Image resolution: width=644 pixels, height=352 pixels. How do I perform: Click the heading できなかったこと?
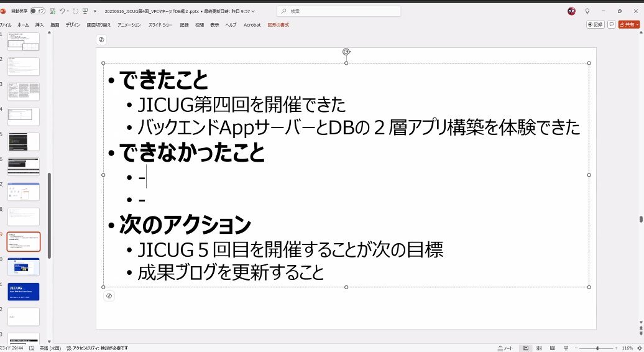tap(192, 152)
